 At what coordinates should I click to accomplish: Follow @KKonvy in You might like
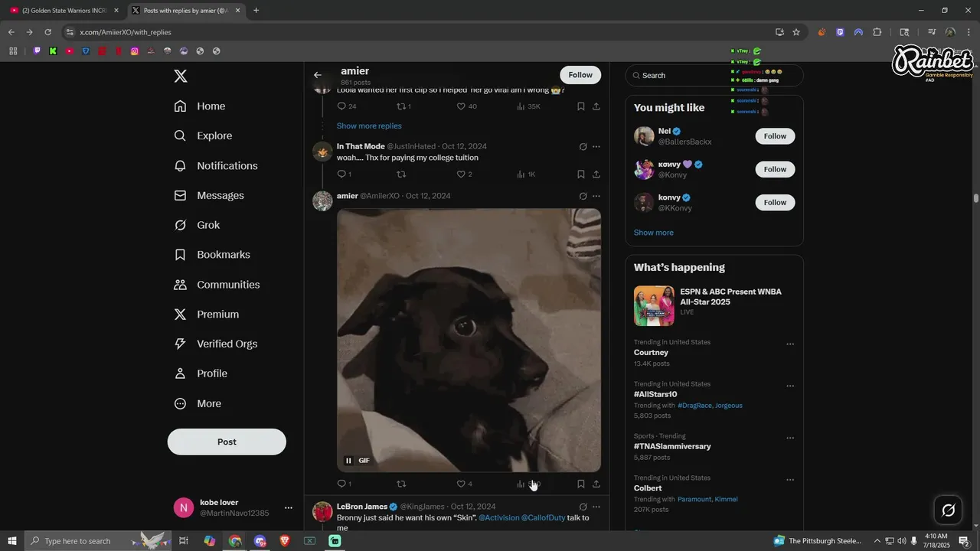775,202
